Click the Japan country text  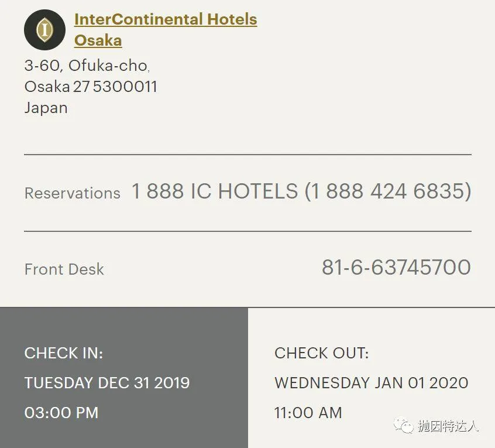46,108
